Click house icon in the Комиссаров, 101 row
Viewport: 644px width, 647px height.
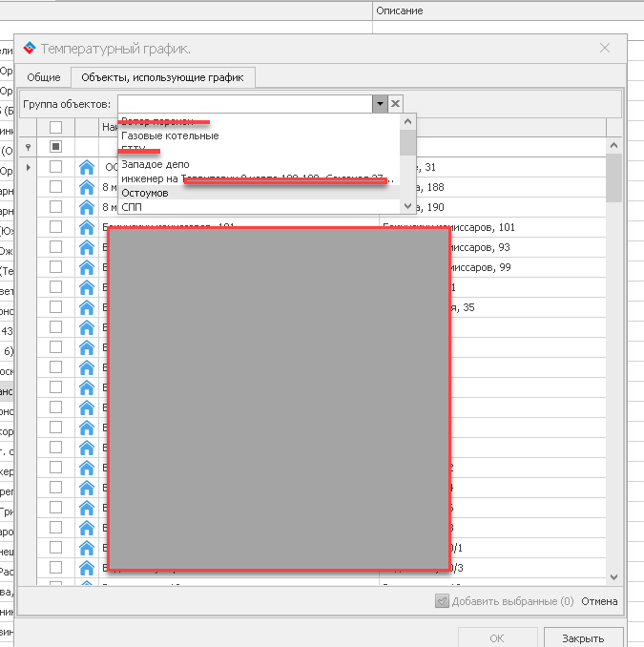[88, 227]
